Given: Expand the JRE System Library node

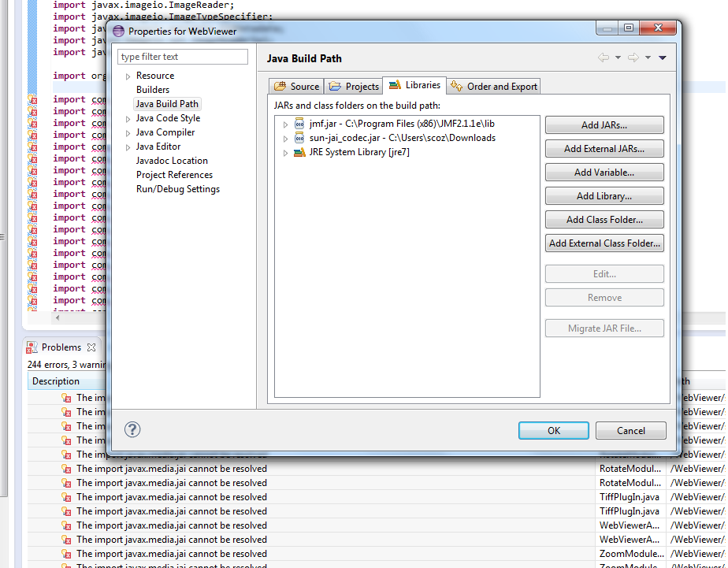Looking at the screenshot, I should click(x=285, y=152).
